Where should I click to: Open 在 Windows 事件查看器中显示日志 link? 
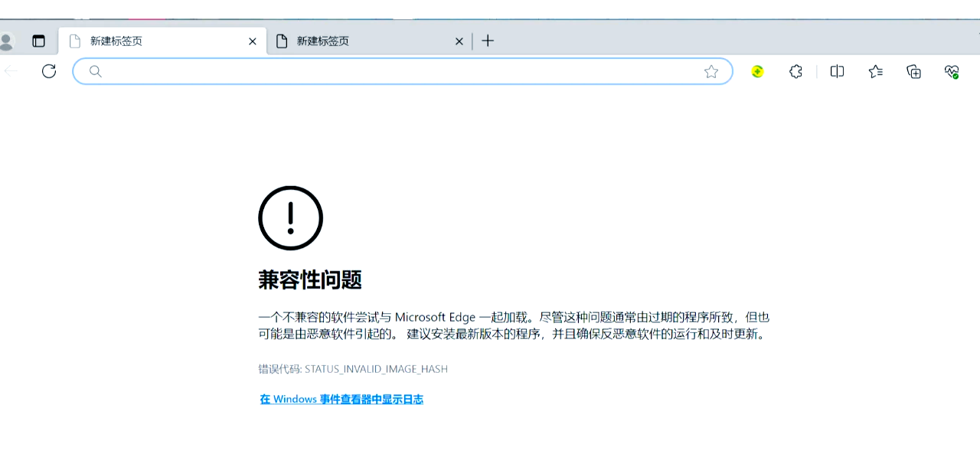coord(341,399)
